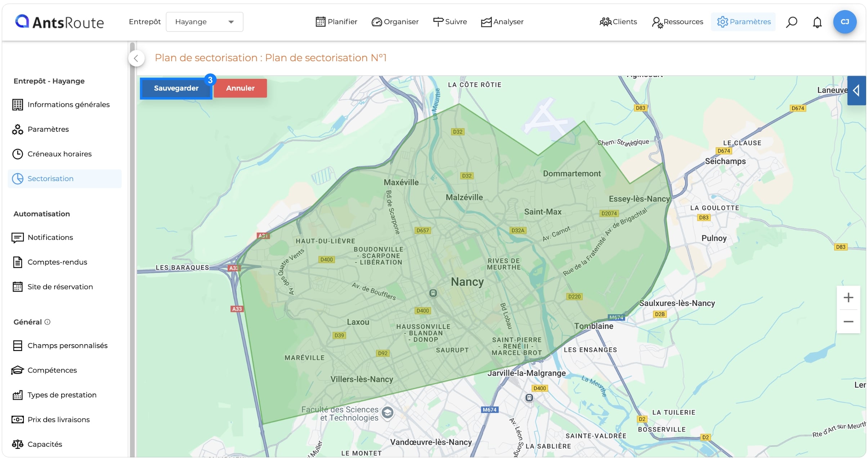The height and width of the screenshot is (459, 868).
Task: Open Prix des livraisons settings
Action: (x=64, y=420)
